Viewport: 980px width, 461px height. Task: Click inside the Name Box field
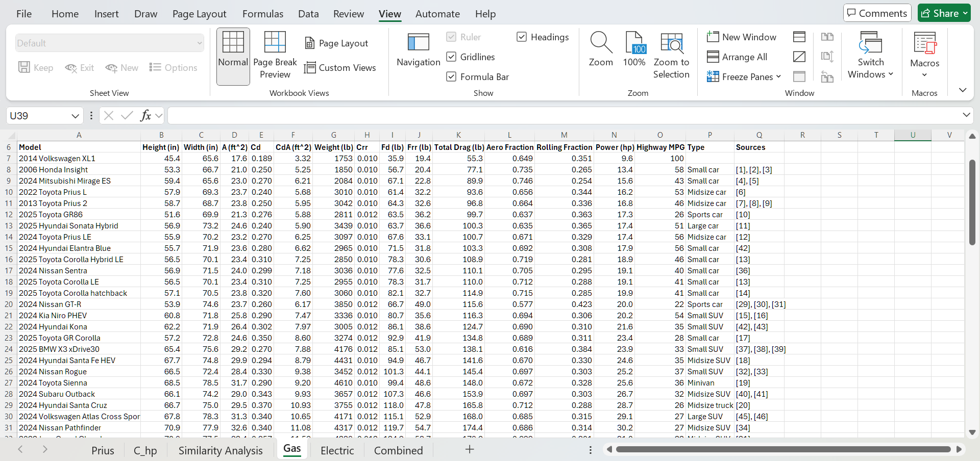tap(39, 116)
